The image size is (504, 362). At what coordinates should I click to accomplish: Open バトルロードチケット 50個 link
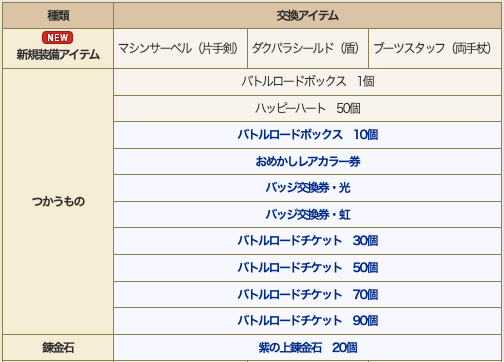[308, 268]
